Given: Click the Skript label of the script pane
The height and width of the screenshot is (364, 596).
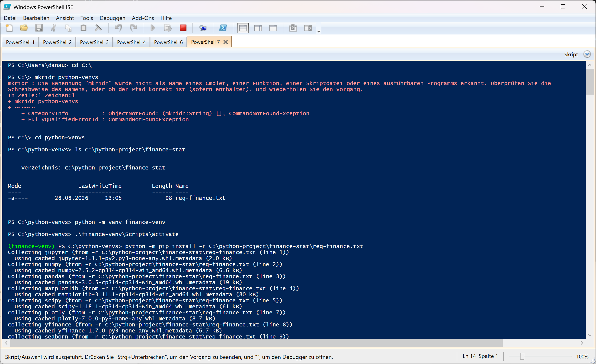Looking at the screenshot, I should coord(571,54).
